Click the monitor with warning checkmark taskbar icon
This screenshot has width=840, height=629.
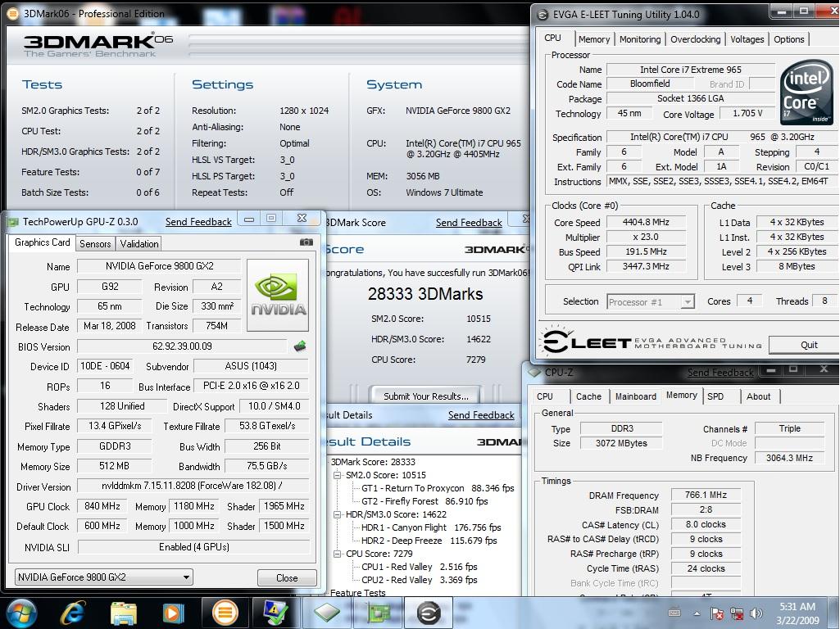click(275, 613)
